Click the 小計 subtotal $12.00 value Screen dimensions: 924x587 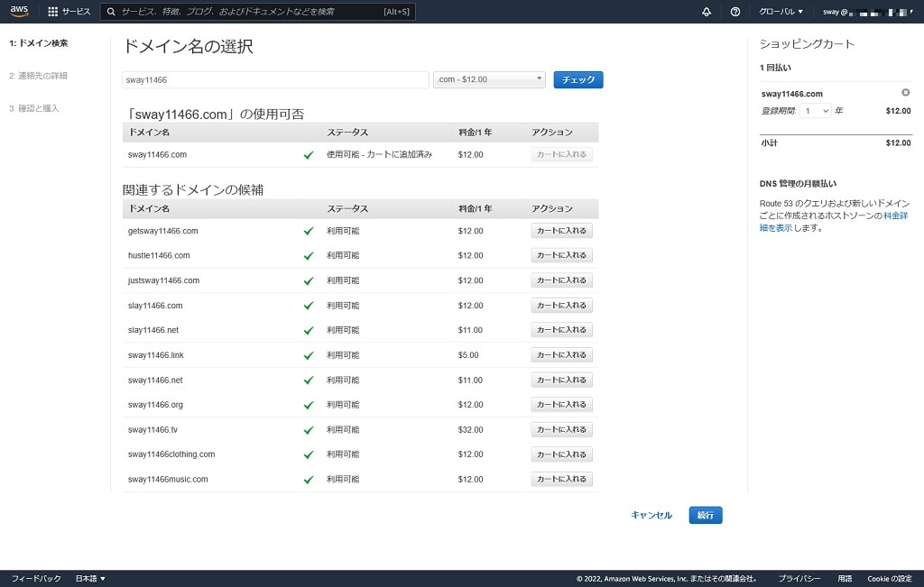[x=898, y=142]
